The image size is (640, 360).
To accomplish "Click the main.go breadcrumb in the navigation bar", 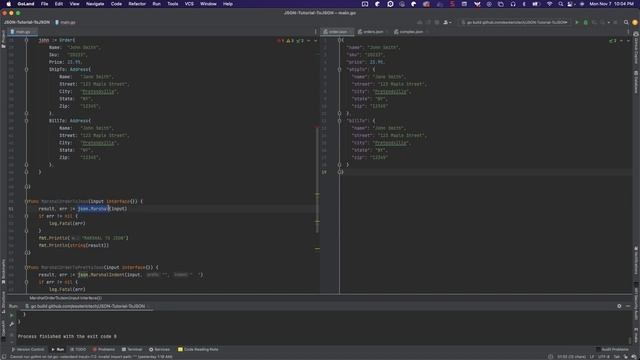I will (x=65, y=22).
